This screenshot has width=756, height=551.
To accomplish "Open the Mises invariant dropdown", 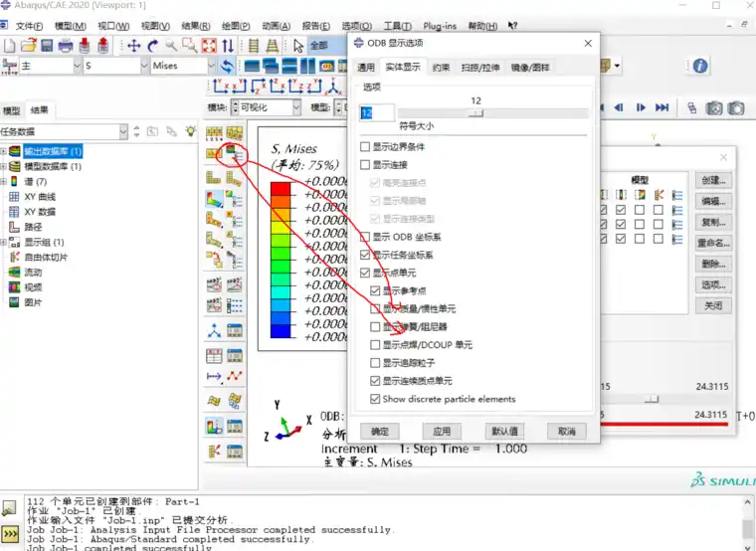I will pos(211,66).
